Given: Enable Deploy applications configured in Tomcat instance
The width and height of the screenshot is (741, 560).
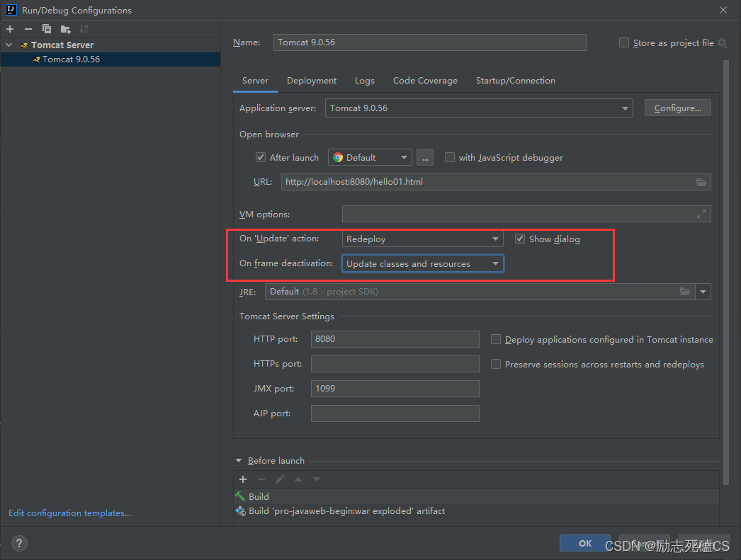Looking at the screenshot, I should [496, 339].
